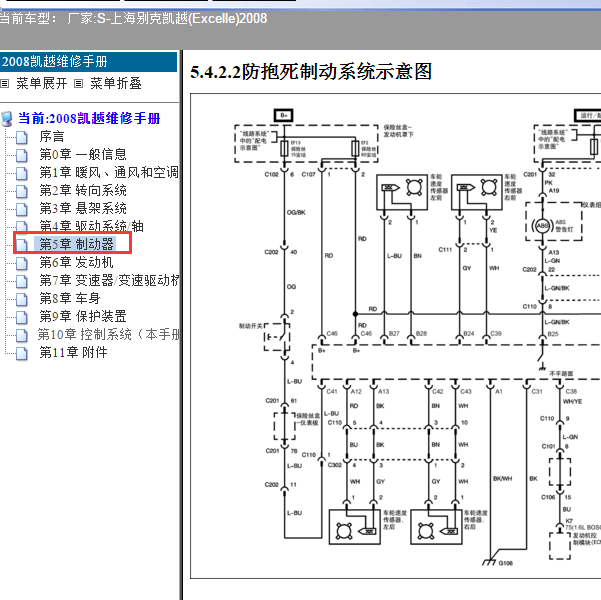Click the right front wheel speed sensor box
The image size is (601, 600).
pyautogui.click(x=477, y=192)
